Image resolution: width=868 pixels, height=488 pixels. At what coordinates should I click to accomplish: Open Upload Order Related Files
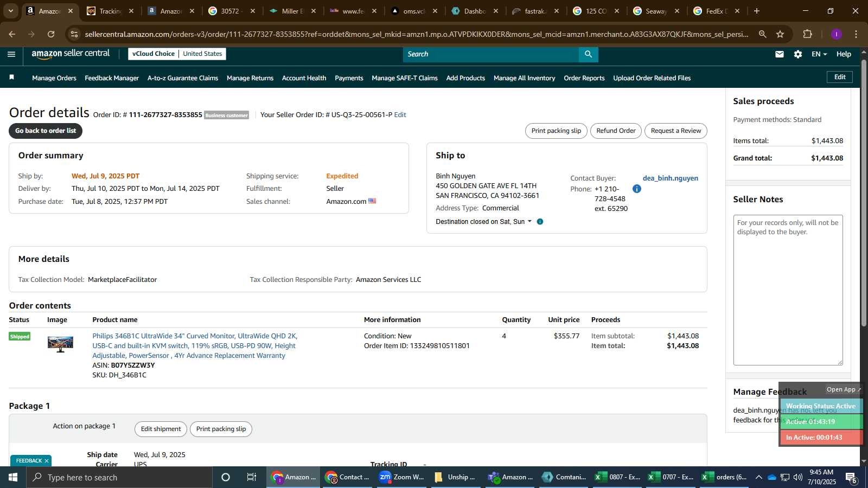pyautogui.click(x=652, y=78)
